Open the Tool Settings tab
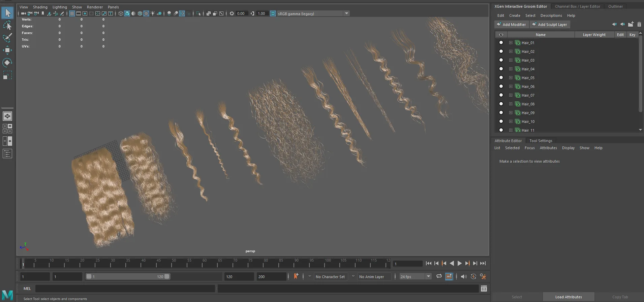 click(541, 141)
